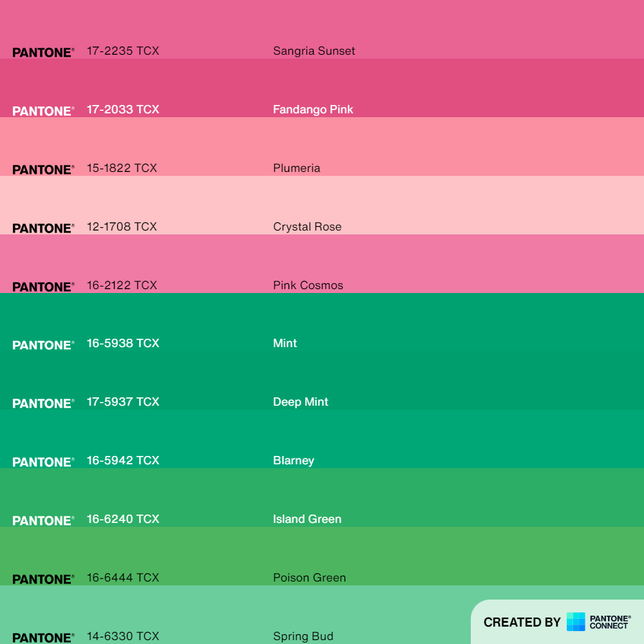Click the color name Deep Mint
Screen dimensions: 644x644
tap(301, 402)
